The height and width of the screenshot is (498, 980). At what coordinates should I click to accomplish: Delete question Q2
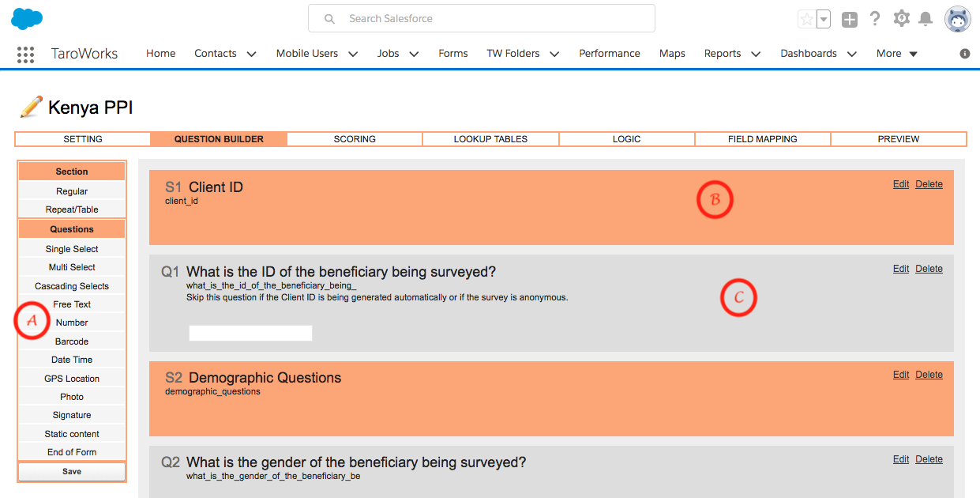[929, 459]
